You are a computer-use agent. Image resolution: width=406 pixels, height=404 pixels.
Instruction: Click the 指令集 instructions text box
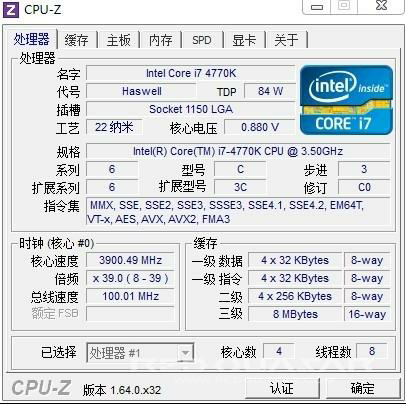(x=238, y=212)
